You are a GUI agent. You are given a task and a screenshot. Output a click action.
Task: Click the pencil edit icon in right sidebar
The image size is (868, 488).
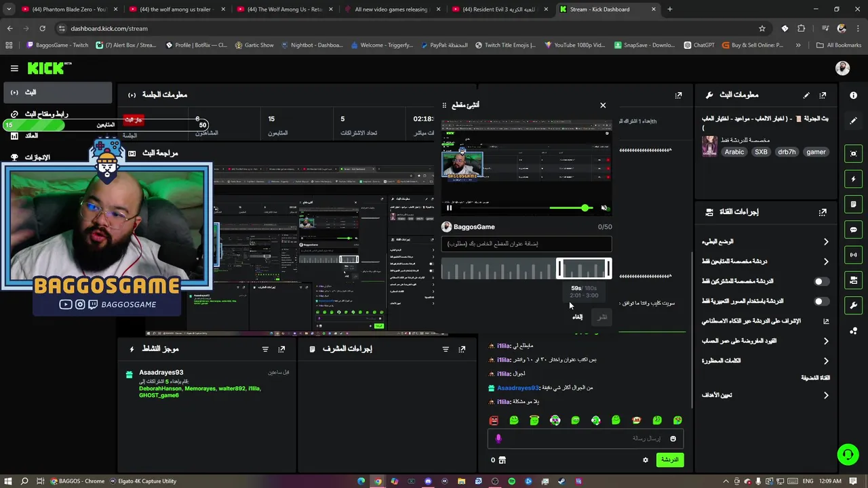[853, 121]
